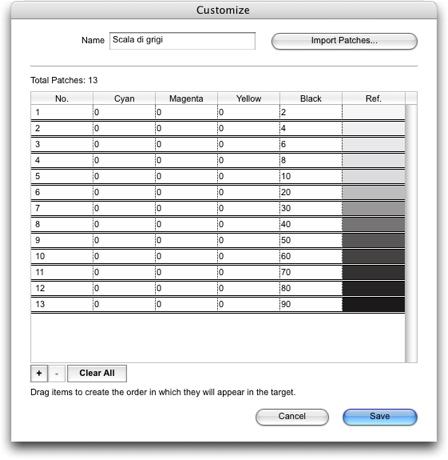
Task: Cancel the Customize dialog
Action: 292,417
